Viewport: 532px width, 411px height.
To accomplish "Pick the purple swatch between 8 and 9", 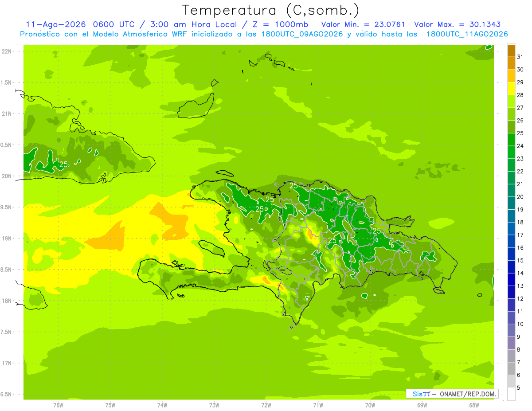I will (x=511, y=343).
